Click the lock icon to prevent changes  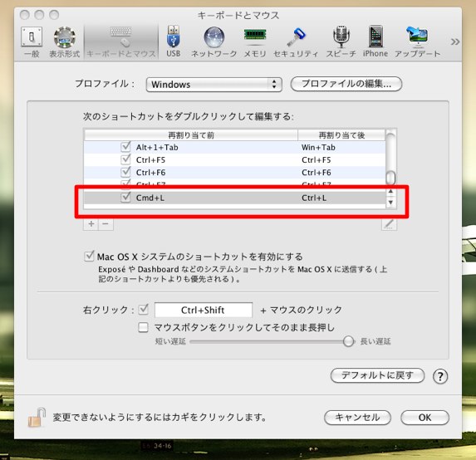(37, 418)
